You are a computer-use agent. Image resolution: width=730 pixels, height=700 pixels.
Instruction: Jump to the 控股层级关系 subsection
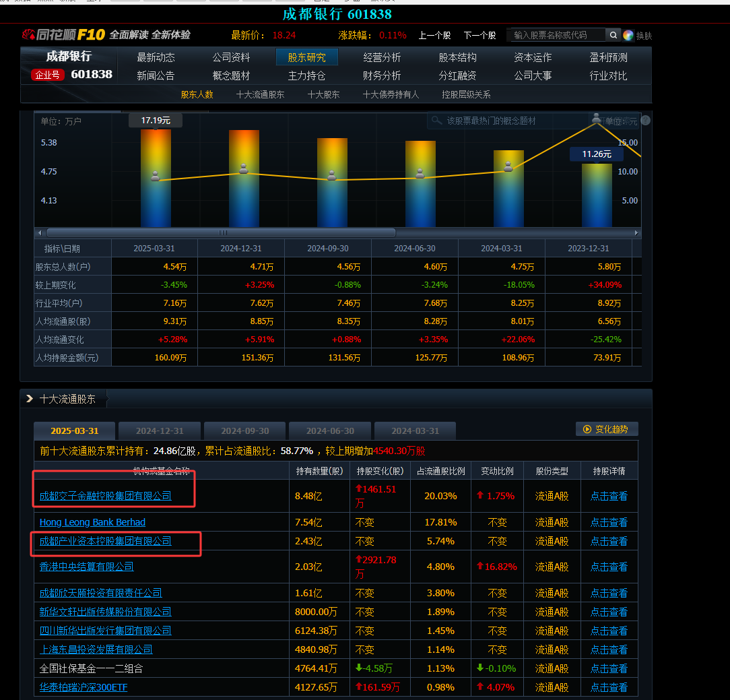point(466,94)
